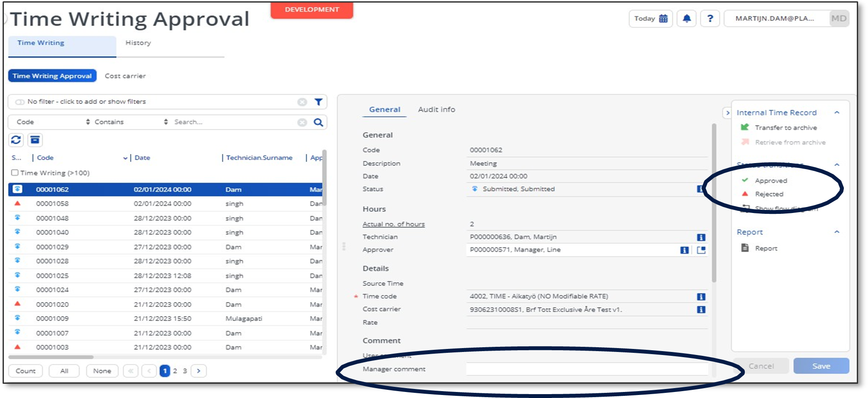Clear the filter bar with X icon
The width and height of the screenshot is (868, 398).
[x=302, y=102]
